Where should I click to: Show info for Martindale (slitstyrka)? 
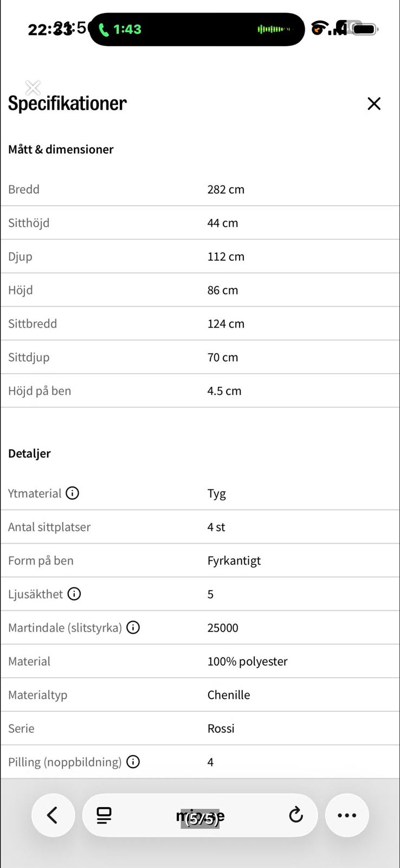coord(133,628)
